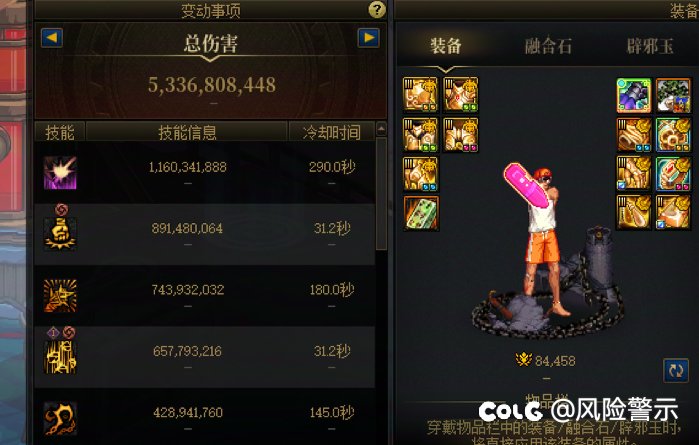Click the orange chain skill icon (145.0秒)

point(60,418)
